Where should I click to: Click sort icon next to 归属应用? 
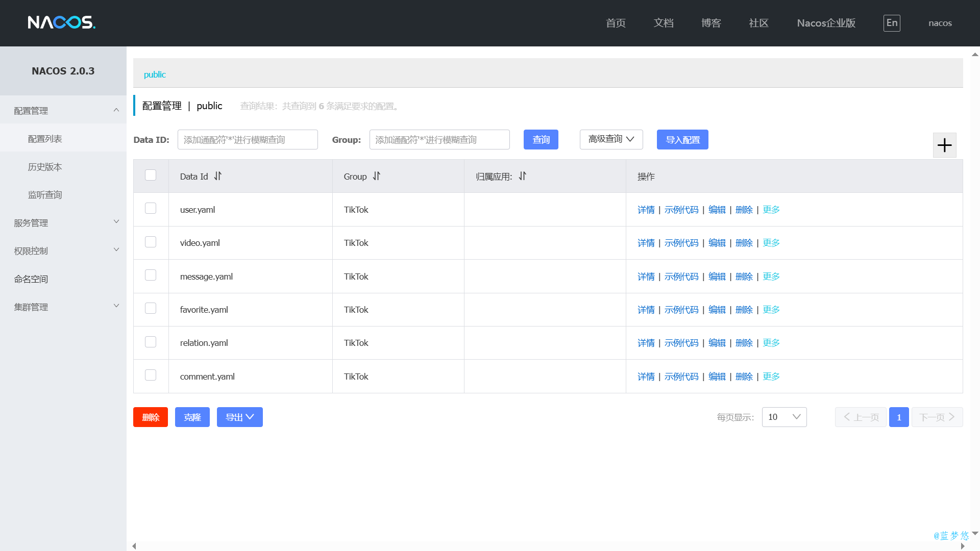pyautogui.click(x=522, y=176)
